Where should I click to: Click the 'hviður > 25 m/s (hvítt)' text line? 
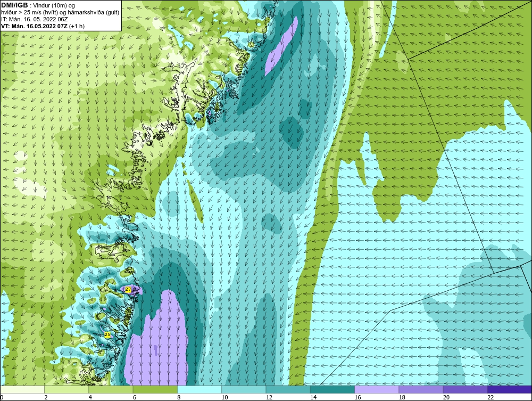(60, 13)
